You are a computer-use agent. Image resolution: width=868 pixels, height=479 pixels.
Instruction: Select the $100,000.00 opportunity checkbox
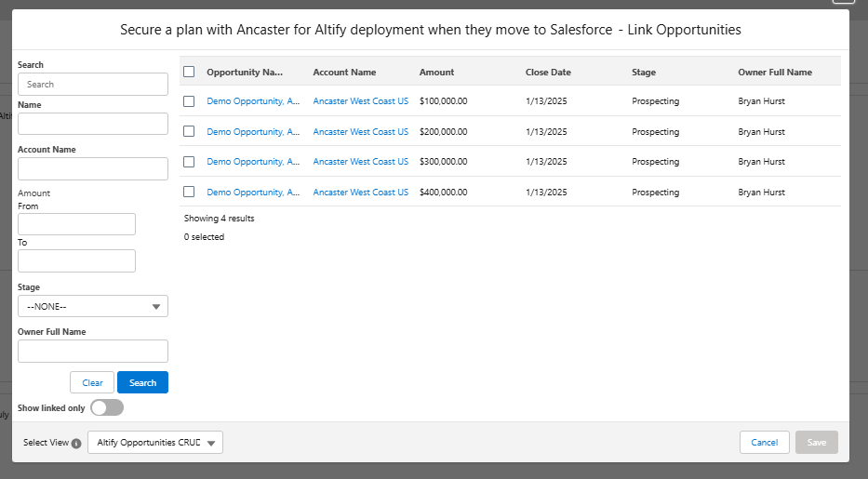189,101
